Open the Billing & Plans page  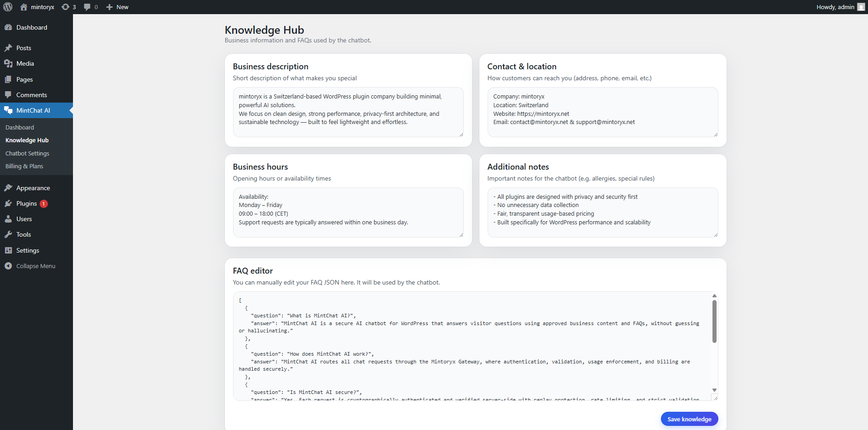point(24,166)
